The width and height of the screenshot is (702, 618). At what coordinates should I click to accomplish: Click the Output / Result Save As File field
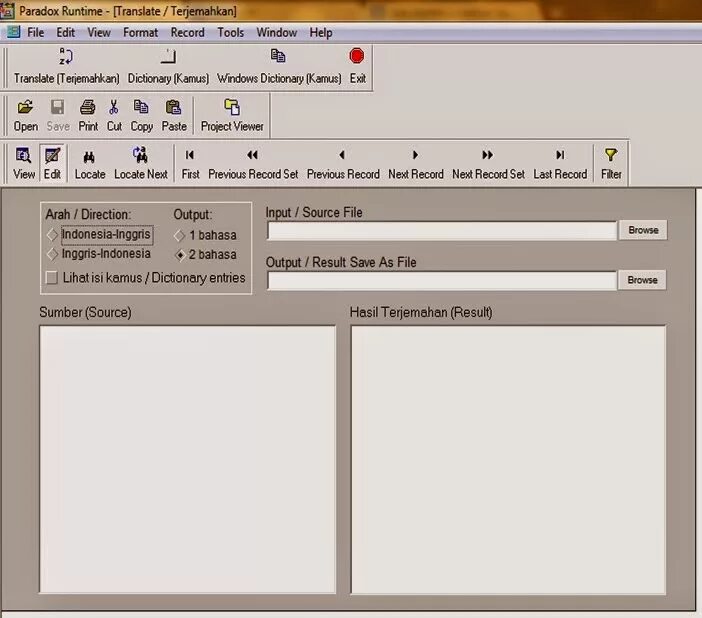(x=442, y=281)
